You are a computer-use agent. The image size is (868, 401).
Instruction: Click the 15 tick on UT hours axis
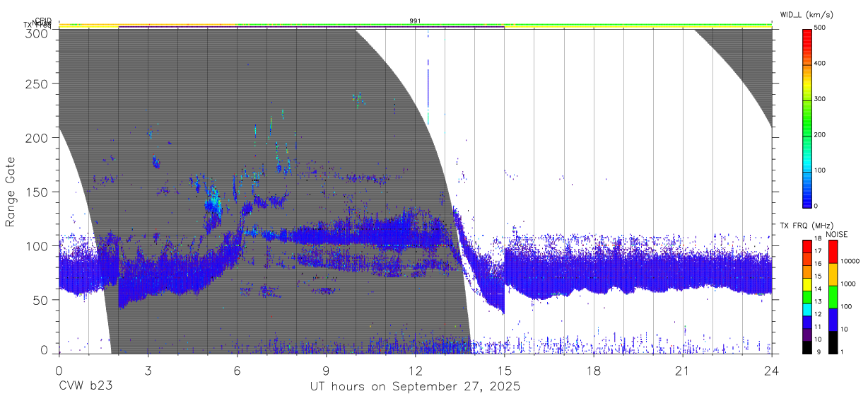click(504, 371)
